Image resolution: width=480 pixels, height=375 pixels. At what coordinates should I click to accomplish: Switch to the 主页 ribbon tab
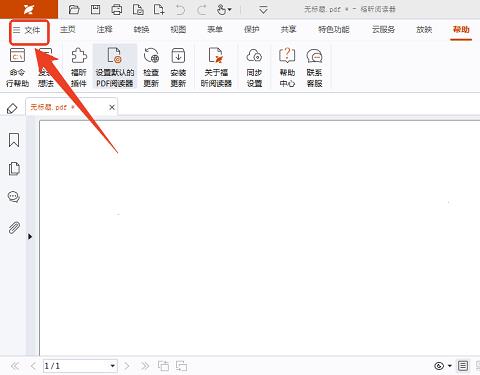point(68,30)
